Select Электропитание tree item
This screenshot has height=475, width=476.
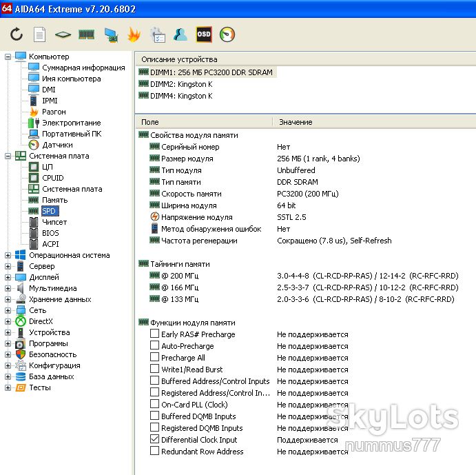pos(72,123)
